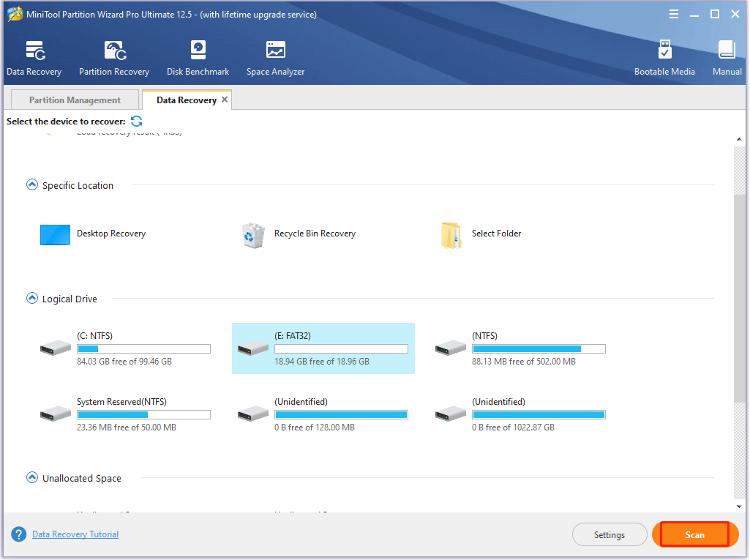Click the refresh devices icon

[136, 122]
